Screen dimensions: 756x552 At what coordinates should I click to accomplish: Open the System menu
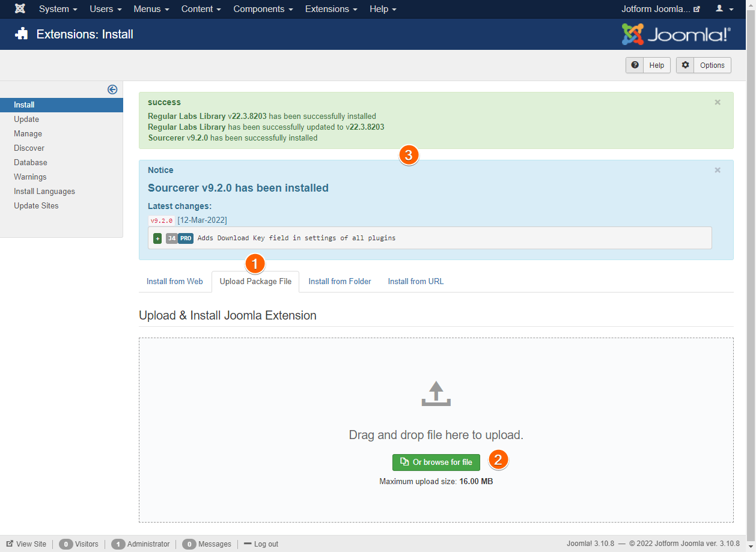tap(58, 9)
